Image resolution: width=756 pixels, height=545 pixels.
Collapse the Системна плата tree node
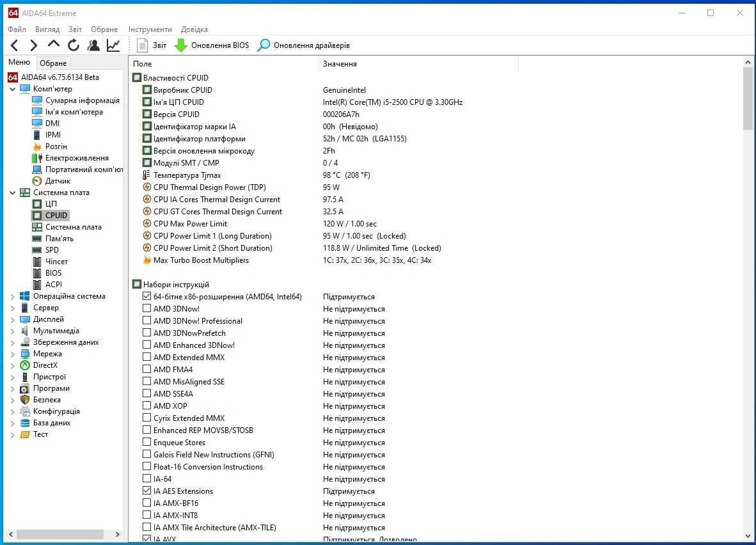click(x=13, y=193)
